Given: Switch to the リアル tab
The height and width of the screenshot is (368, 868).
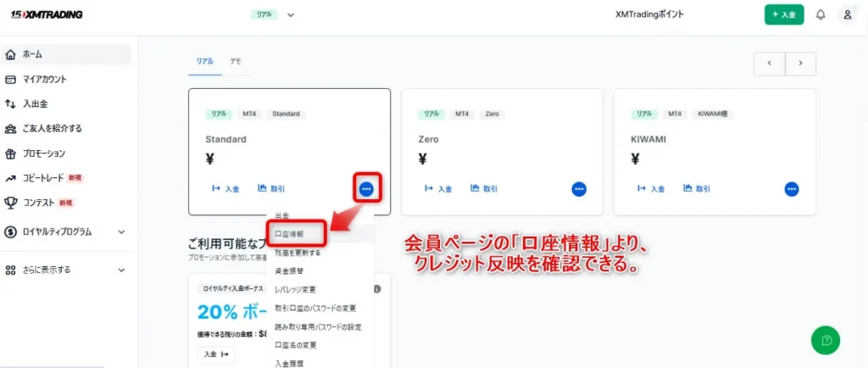Looking at the screenshot, I should coord(204,61).
